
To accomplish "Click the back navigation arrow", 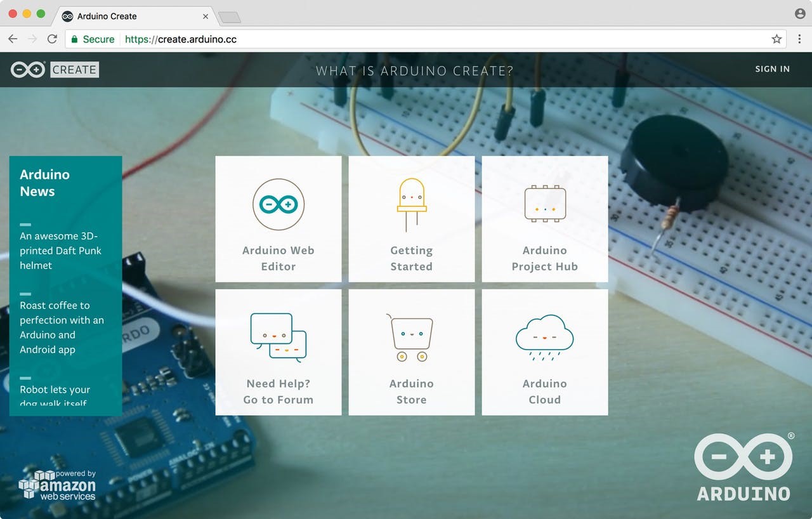I will tap(13, 39).
